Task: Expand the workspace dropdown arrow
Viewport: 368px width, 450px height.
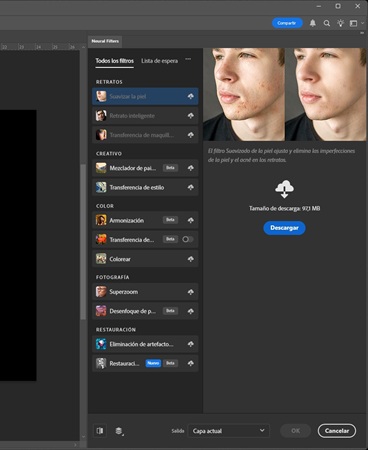Action: pyautogui.click(x=363, y=23)
